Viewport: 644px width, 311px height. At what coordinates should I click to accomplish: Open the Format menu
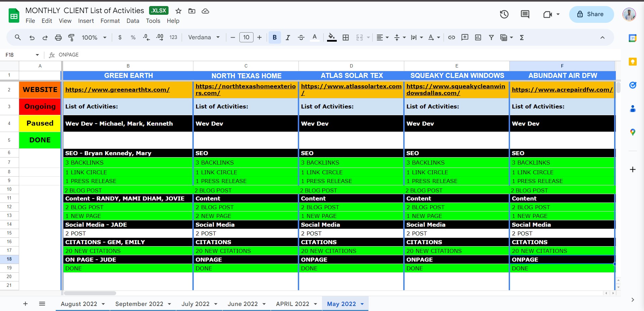click(110, 21)
